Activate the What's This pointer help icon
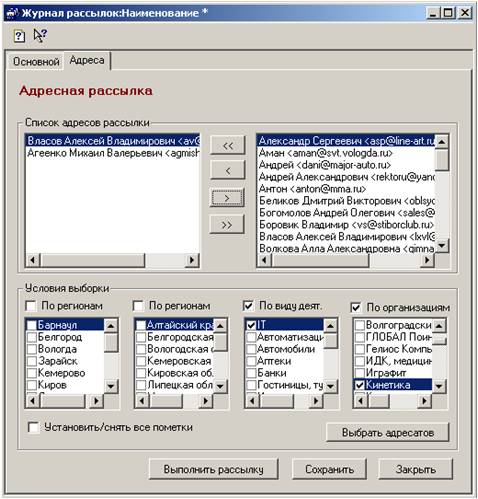 [x=40, y=35]
